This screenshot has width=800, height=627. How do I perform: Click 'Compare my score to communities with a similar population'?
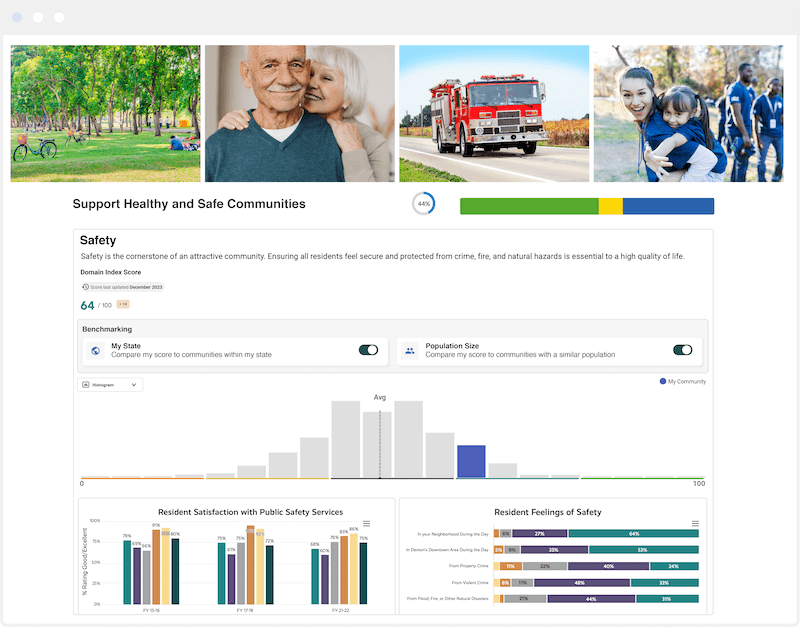[x=520, y=355]
